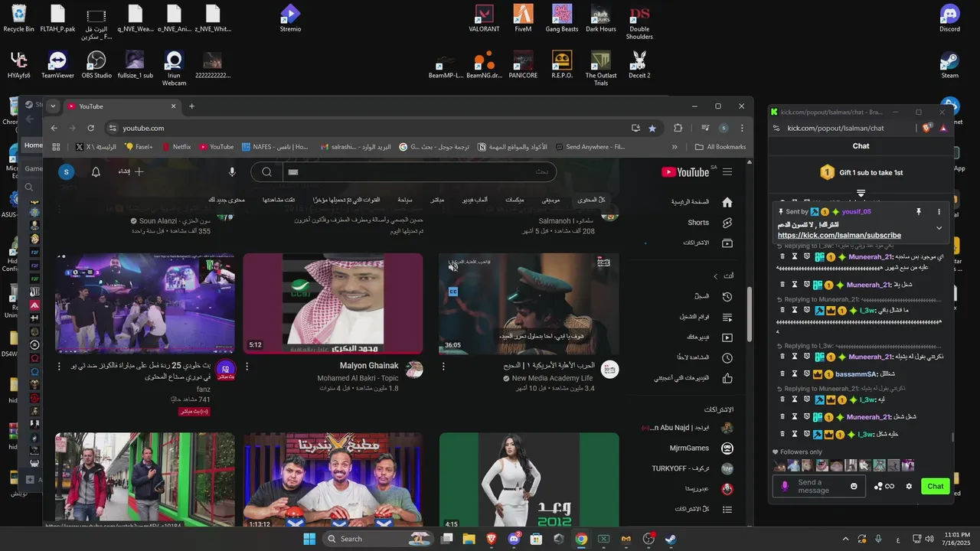Open the All Bookmarks folder
The width and height of the screenshot is (980, 551).
pos(720,147)
